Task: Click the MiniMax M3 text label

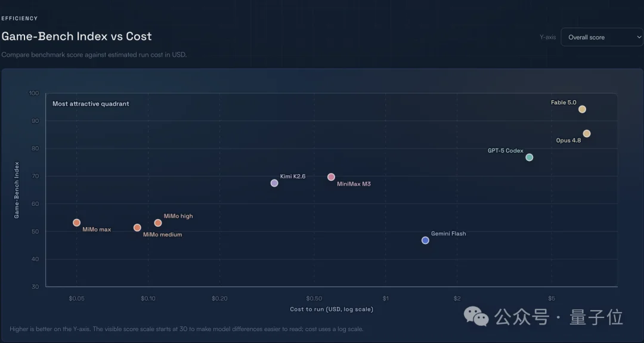Action: pos(354,184)
